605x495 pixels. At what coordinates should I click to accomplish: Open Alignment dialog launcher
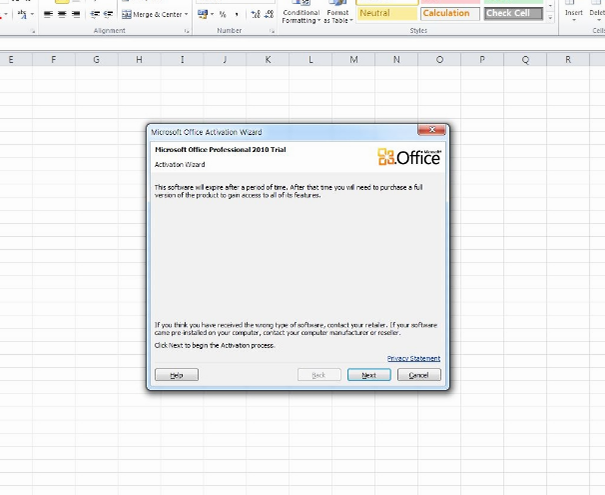pos(187,31)
